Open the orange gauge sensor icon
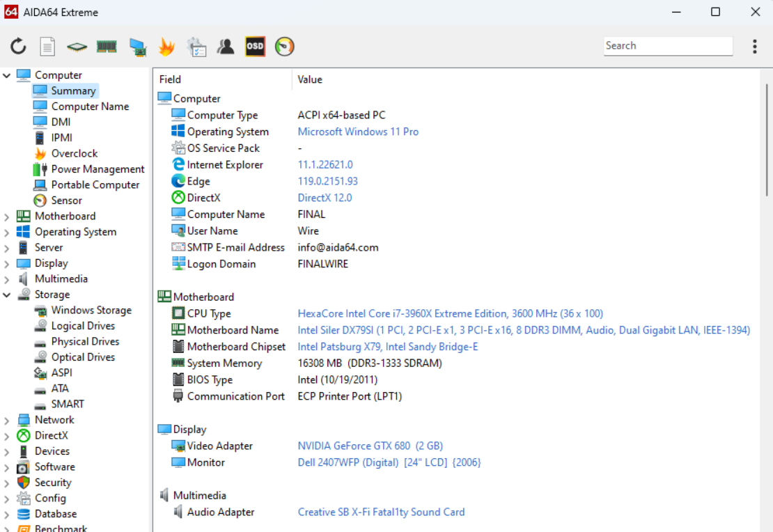The image size is (773, 532). click(x=285, y=47)
